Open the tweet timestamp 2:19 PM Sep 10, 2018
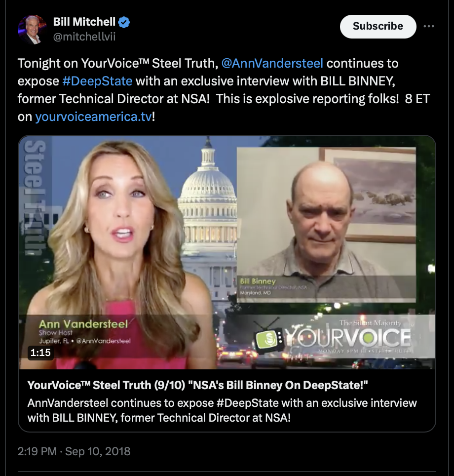 [x=74, y=451]
